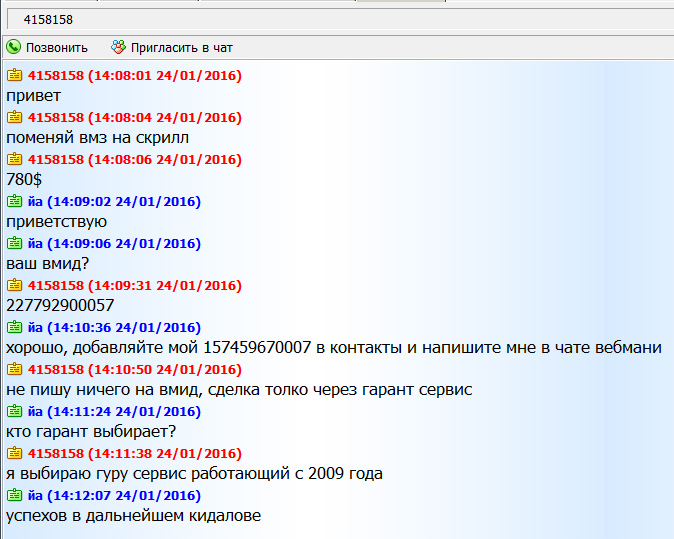
Task: Click the green sender icon at 14:12:07 message
Action: (x=15, y=495)
